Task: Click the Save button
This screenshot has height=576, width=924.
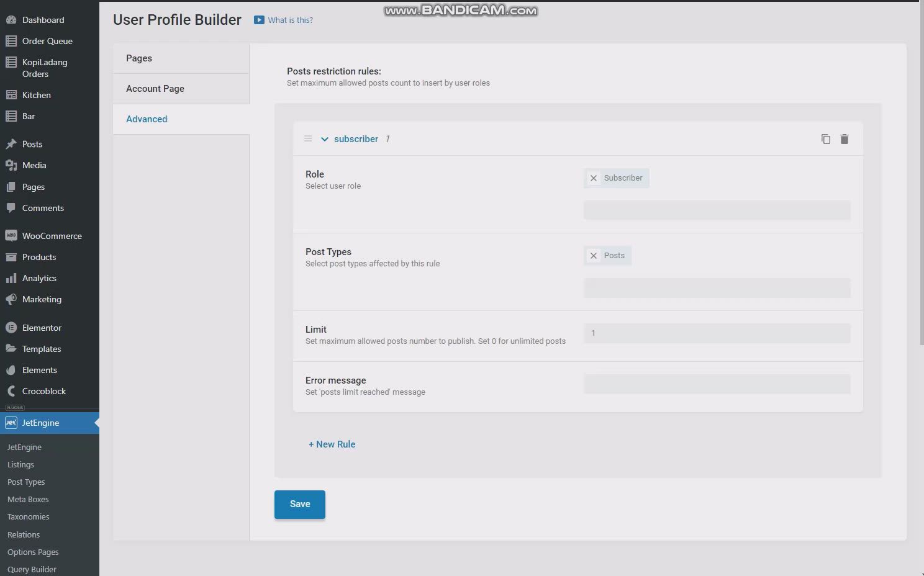Action: point(299,504)
